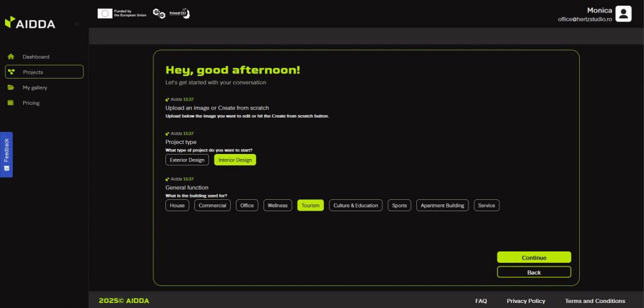Click the user profile avatar icon
The image size is (644, 308).
coord(623,14)
